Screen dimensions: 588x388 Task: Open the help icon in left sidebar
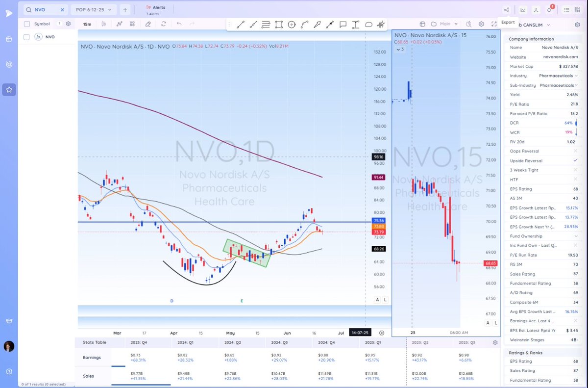click(x=9, y=371)
